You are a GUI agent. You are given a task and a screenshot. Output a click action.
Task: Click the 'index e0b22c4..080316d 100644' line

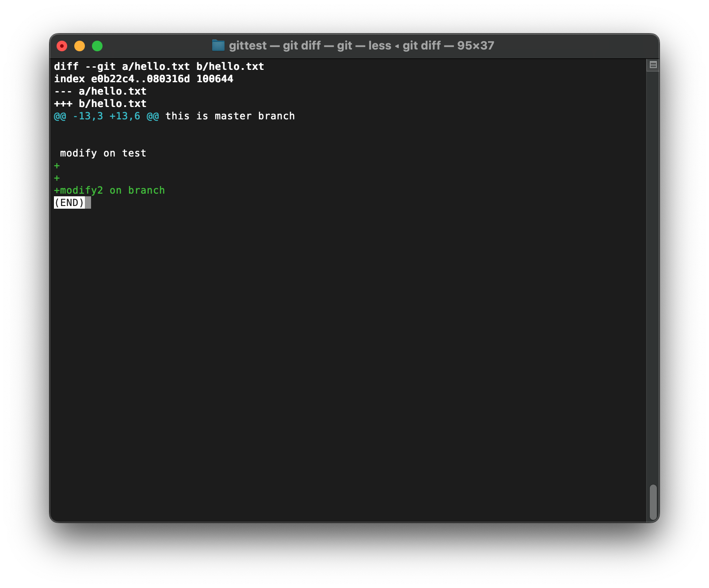tap(144, 79)
